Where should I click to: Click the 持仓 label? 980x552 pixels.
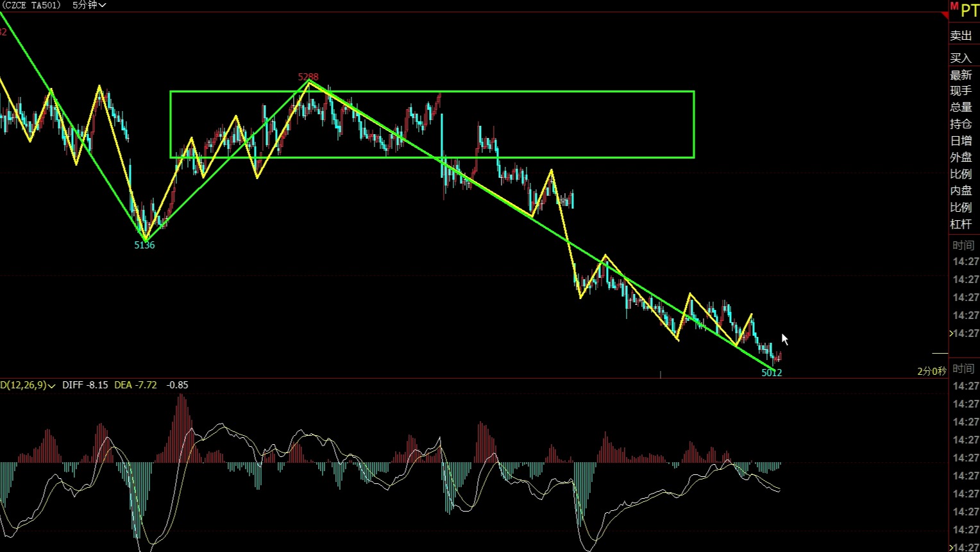point(961,124)
